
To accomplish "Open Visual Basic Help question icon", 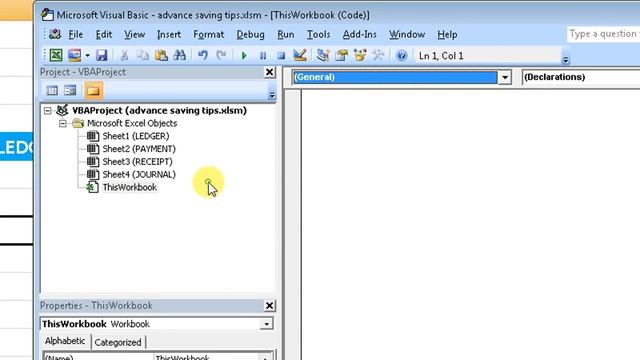I will click(402, 55).
